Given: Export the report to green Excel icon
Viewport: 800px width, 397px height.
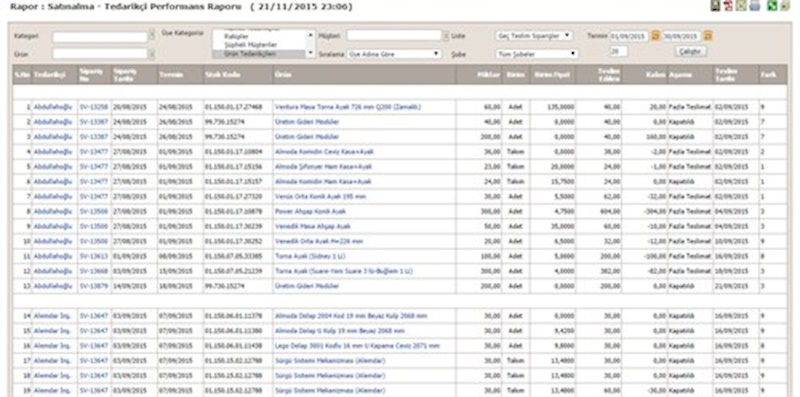Looking at the screenshot, I should pyautogui.click(x=772, y=6).
